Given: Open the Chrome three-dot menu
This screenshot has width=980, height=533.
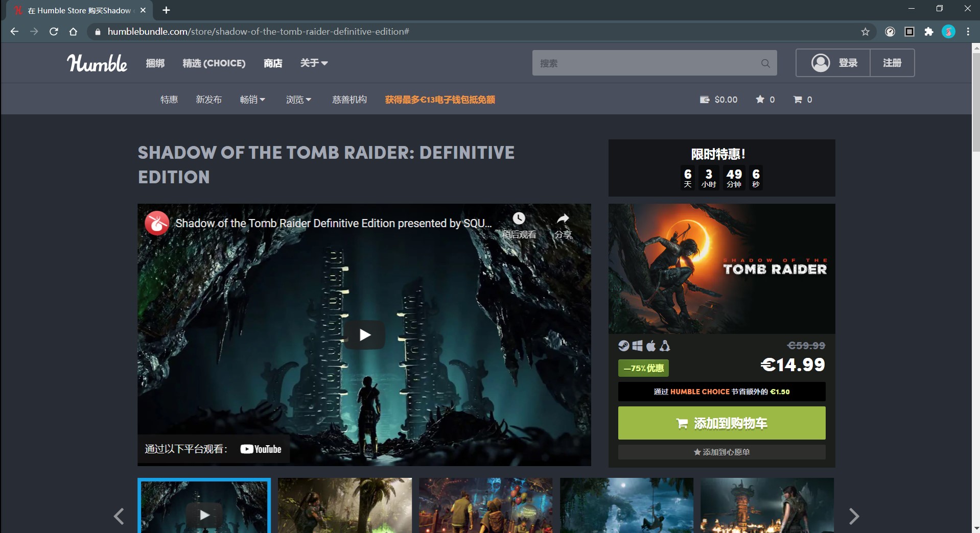Looking at the screenshot, I should tap(968, 32).
